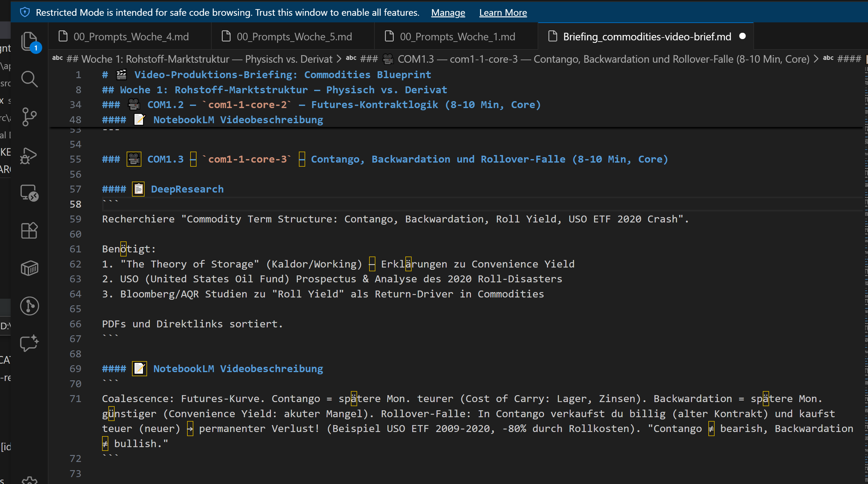
Task: Switch to 00_Prompts_Woche_5.md tab
Action: (294, 37)
